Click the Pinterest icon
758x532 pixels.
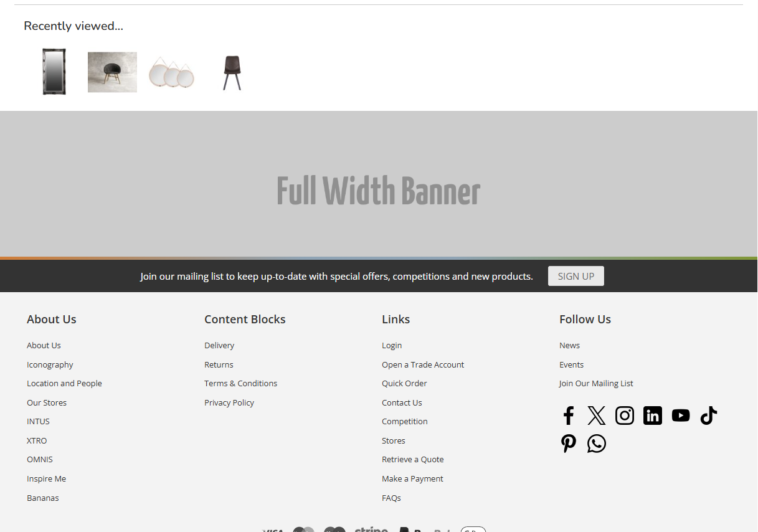coord(568,444)
